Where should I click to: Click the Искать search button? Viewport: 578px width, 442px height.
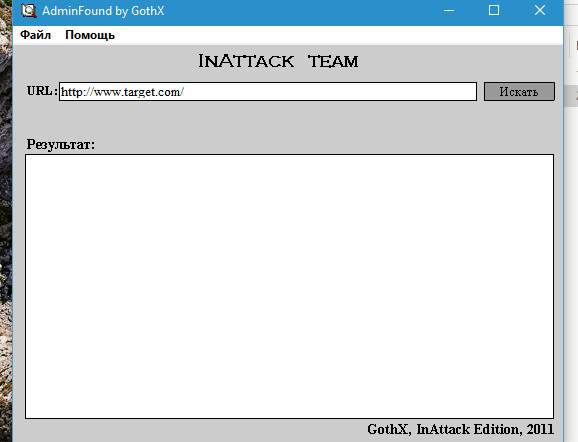519,91
